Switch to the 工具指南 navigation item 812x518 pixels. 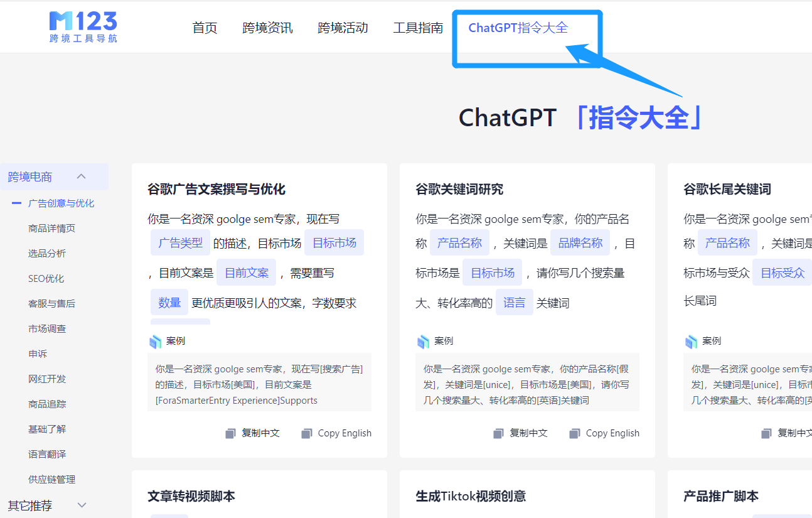pyautogui.click(x=418, y=27)
